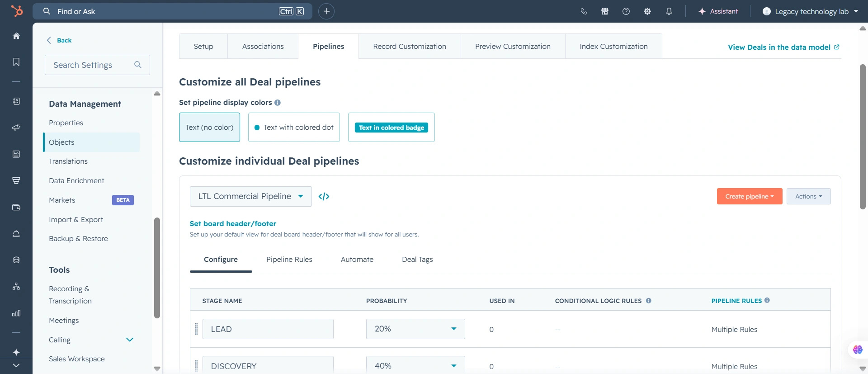The image size is (868, 374).
Task: Open the Reporting bar chart icon
Action: pos(16,313)
